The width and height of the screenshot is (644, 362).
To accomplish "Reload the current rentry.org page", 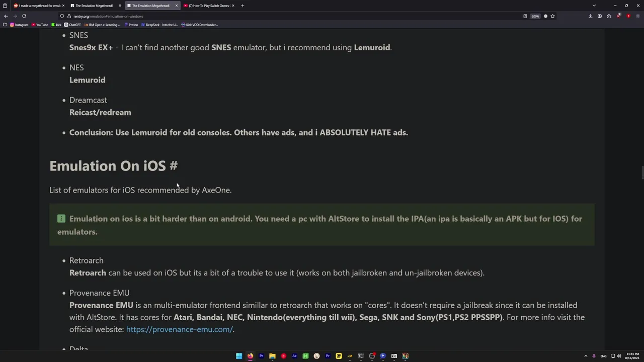I will (24, 16).
